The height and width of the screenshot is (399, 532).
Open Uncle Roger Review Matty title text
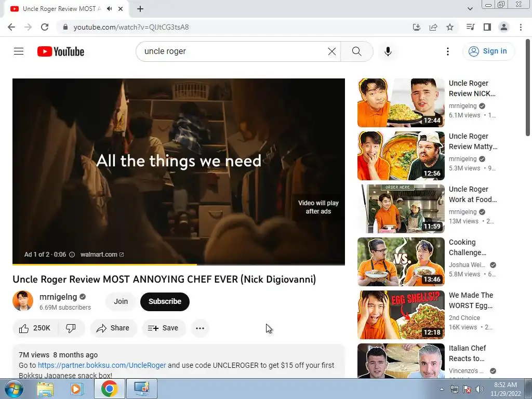coord(473,141)
